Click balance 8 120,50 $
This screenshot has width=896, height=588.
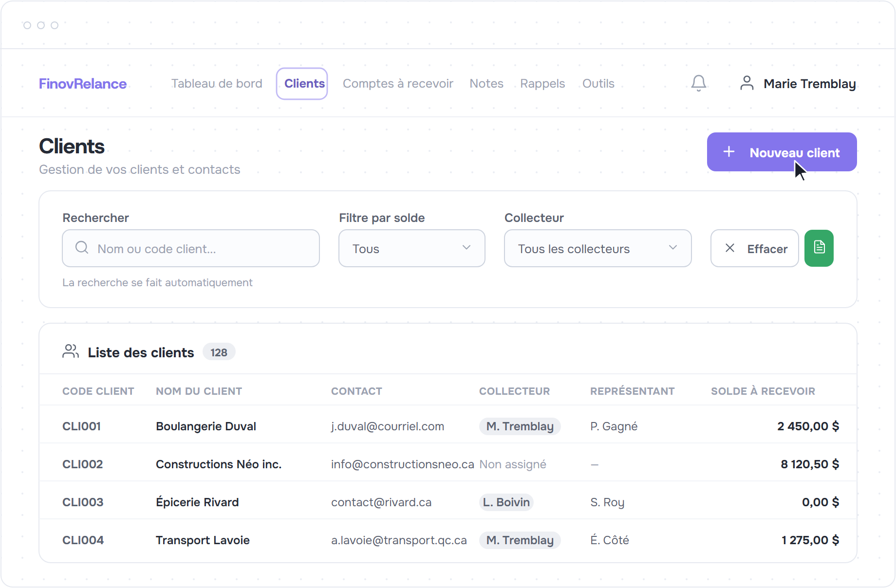coord(810,464)
